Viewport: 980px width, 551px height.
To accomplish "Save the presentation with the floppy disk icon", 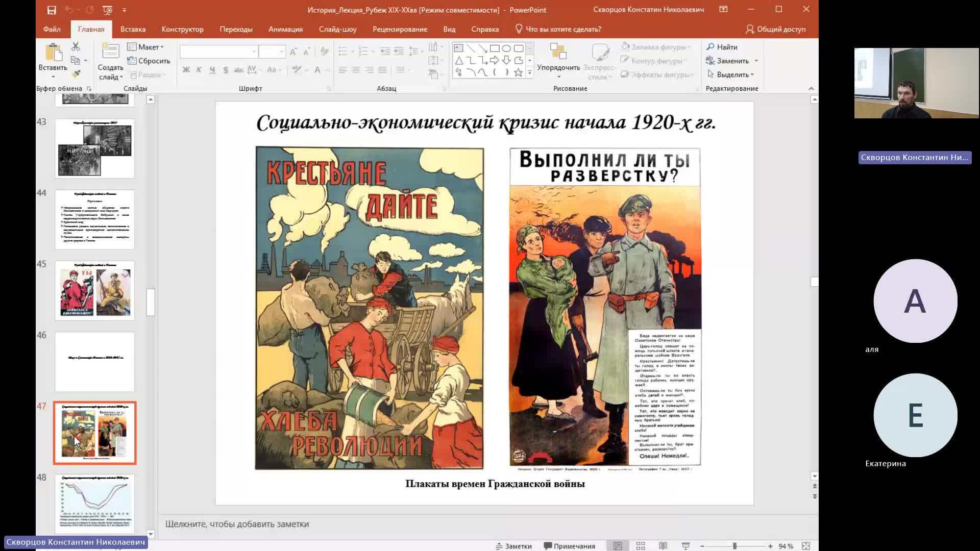I will click(52, 10).
